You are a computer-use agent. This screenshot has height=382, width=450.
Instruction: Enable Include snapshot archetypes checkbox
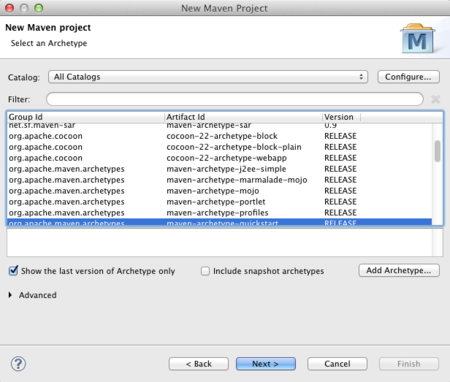[205, 271]
